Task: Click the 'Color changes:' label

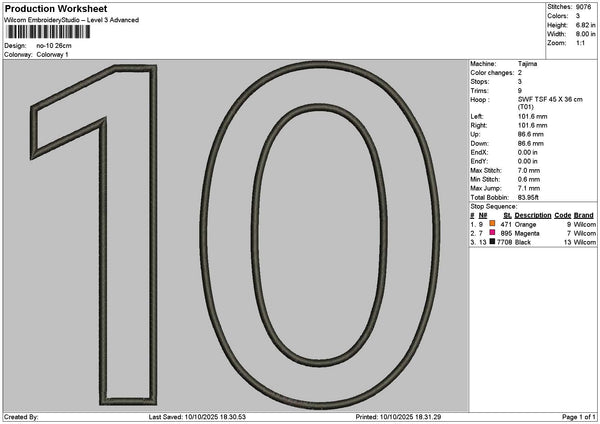Action: click(492, 73)
